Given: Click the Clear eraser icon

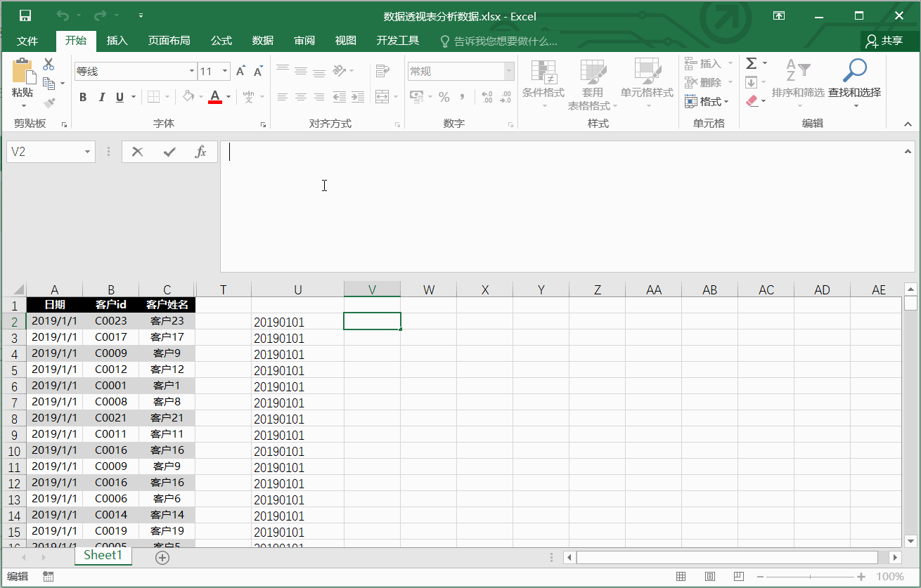Looking at the screenshot, I should [x=752, y=101].
